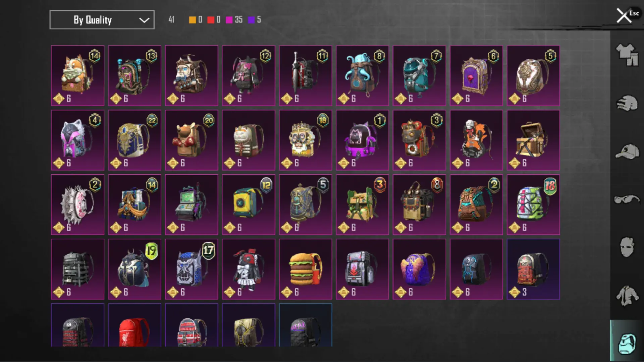Open the outfits category icon in sidebar
This screenshot has width=644, height=362.
click(627, 55)
